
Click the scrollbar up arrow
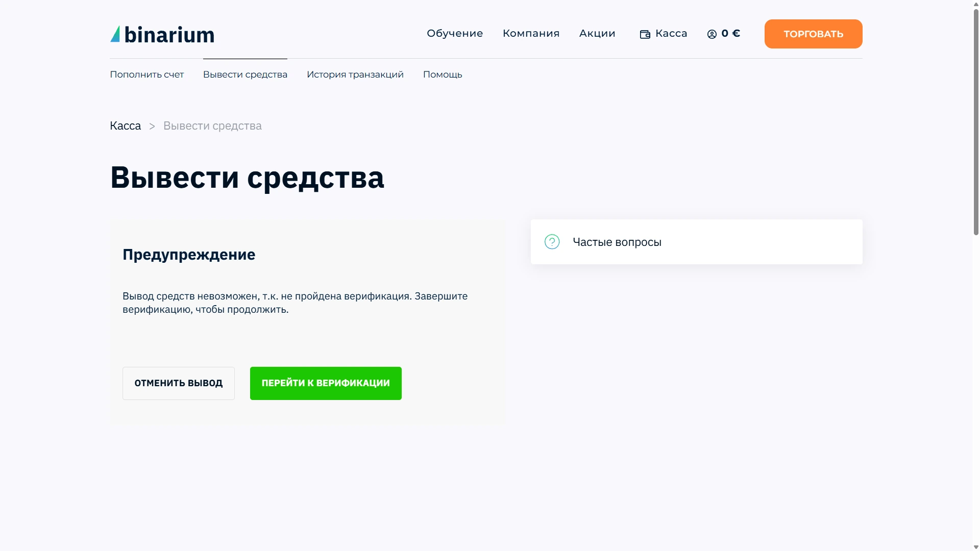point(976,4)
